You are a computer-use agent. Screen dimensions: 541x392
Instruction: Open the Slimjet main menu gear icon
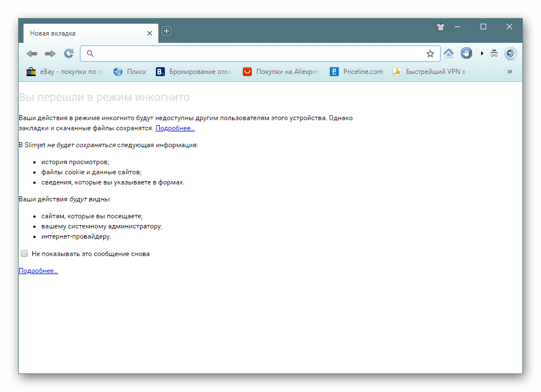511,54
